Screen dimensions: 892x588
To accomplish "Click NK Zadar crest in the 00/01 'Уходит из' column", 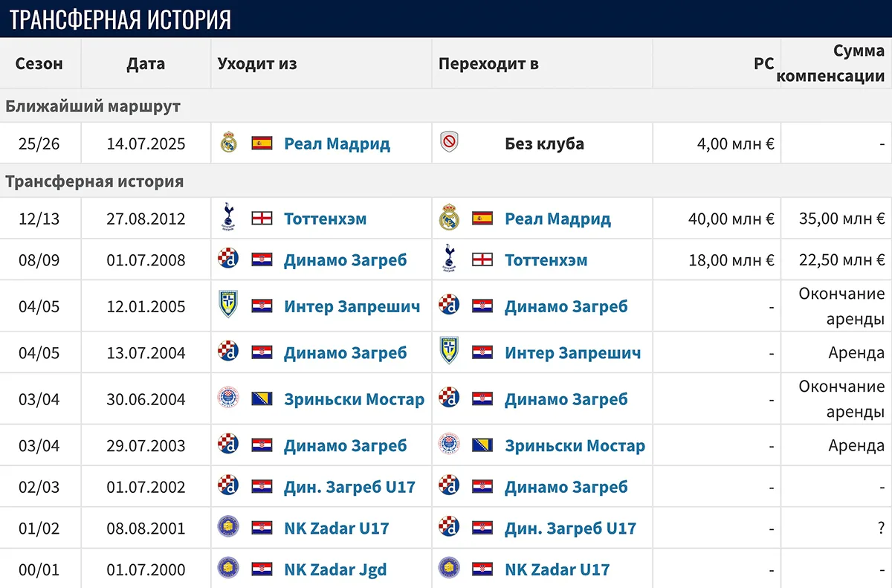I will [x=228, y=569].
